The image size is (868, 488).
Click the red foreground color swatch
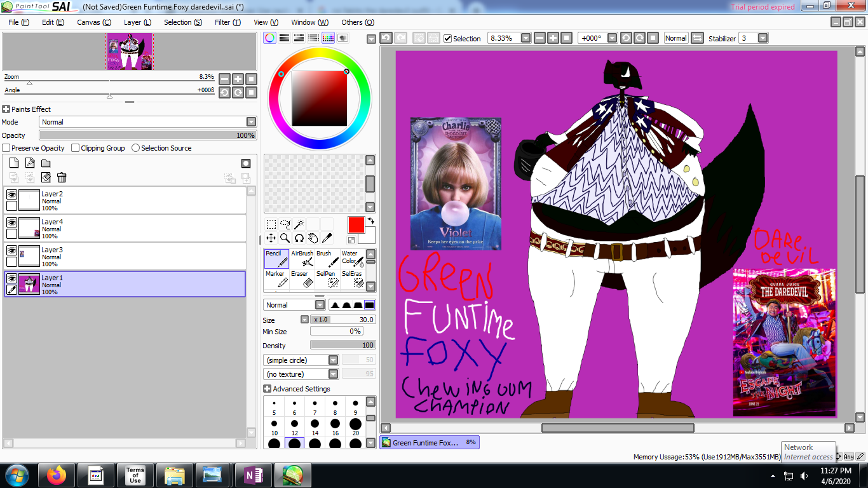click(x=356, y=225)
